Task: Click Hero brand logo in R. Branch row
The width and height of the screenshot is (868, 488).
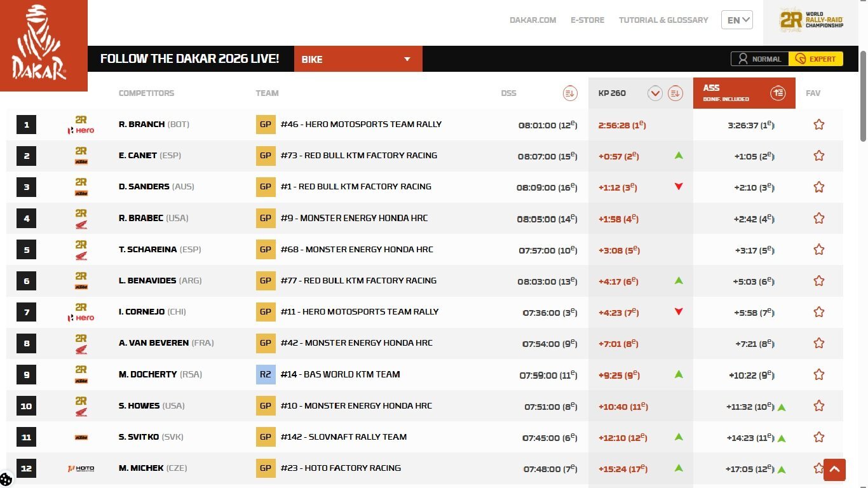Action: tap(81, 130)
